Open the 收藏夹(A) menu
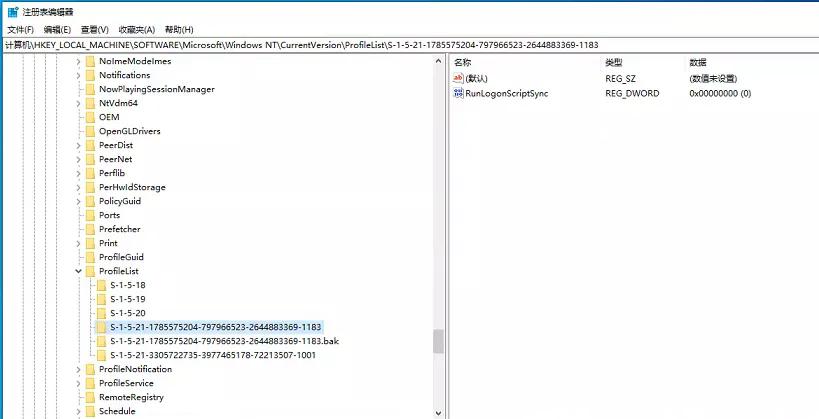Viewport: 819px width, 419px height. coord(137,30)
